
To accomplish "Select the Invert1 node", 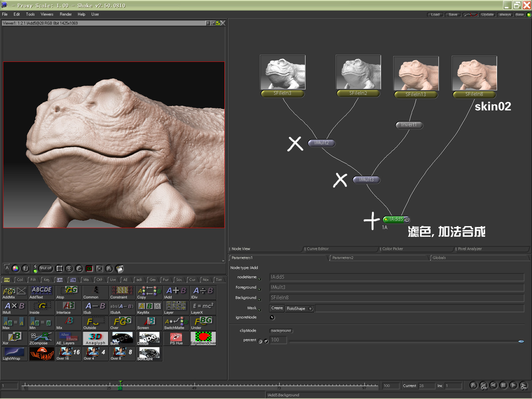I will point(409,125).
